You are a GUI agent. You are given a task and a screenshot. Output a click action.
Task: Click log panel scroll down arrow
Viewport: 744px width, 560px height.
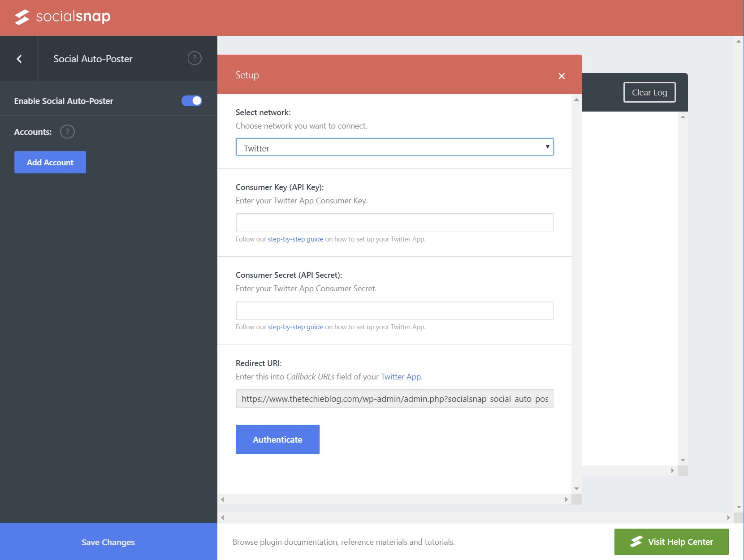tap(683, 460)
